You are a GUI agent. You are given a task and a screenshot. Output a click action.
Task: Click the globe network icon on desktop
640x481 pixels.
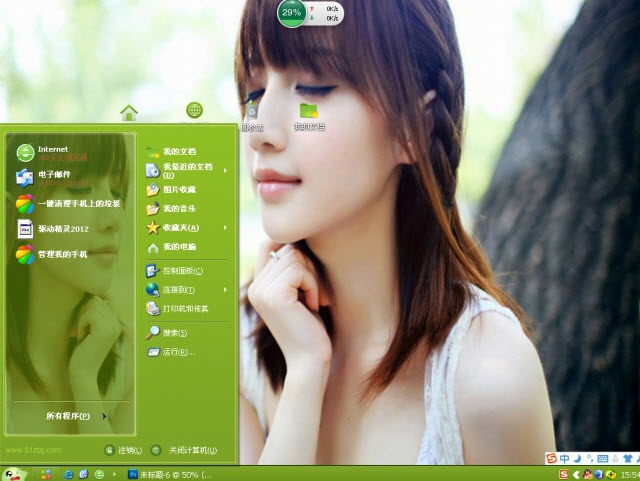(194, 110)
